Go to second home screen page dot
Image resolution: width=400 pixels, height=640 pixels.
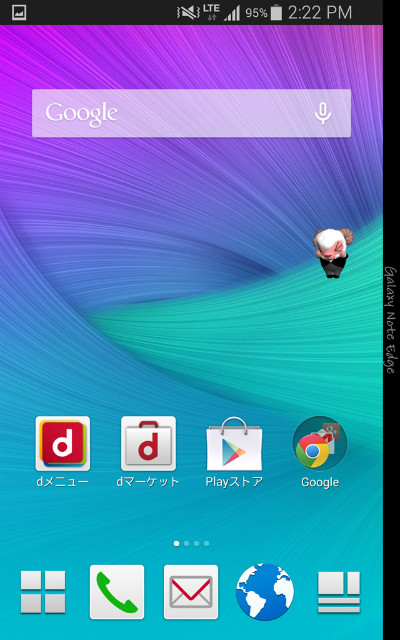point(187,543)
